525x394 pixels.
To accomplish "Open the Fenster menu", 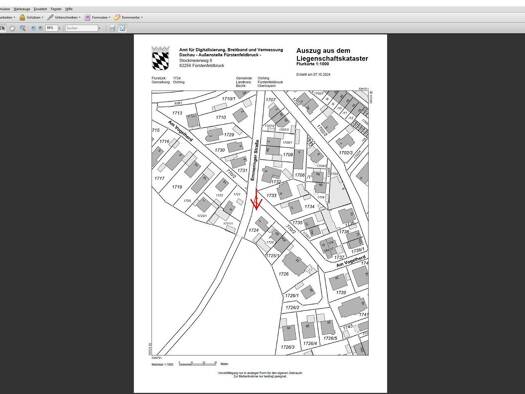I will 56,9.
